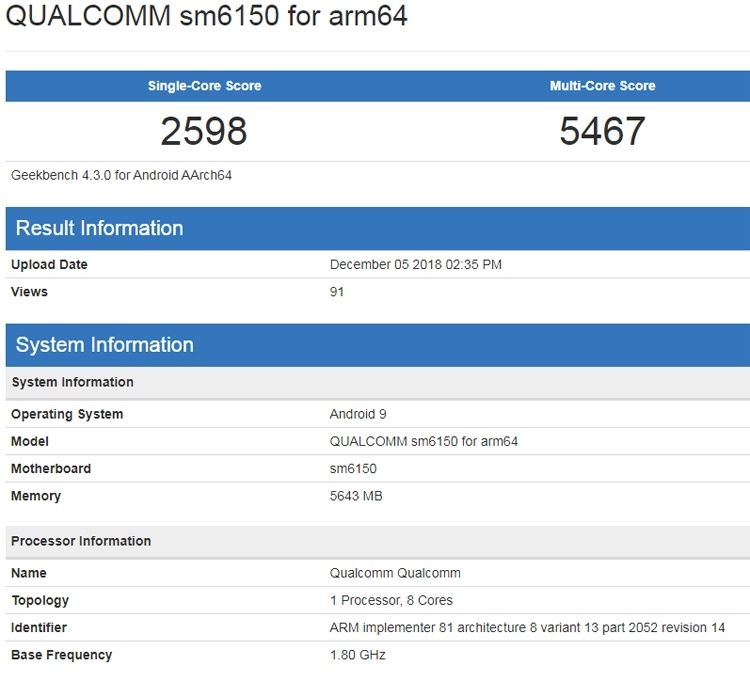The height and width of the screenshot is (681, 750).
Task: Click the 'Processor Information' subheading row
Action: tap(378, 541)
